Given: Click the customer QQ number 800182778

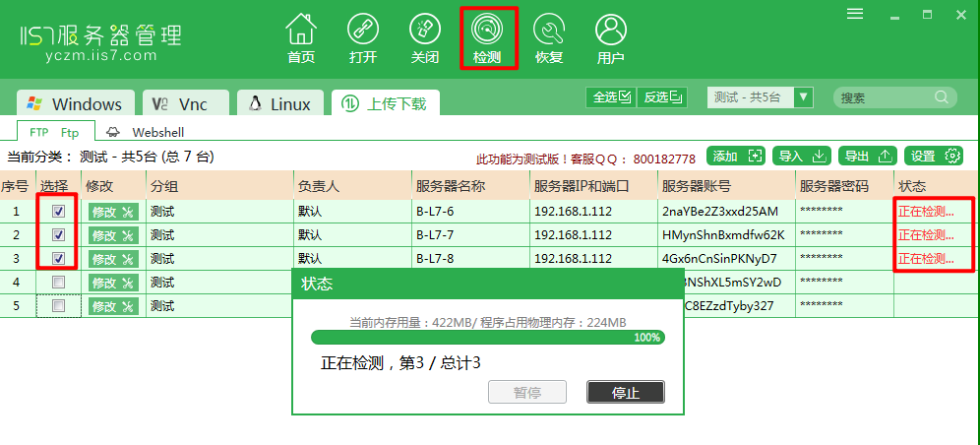Looking at the screenshot, I should tap(664, 159).
